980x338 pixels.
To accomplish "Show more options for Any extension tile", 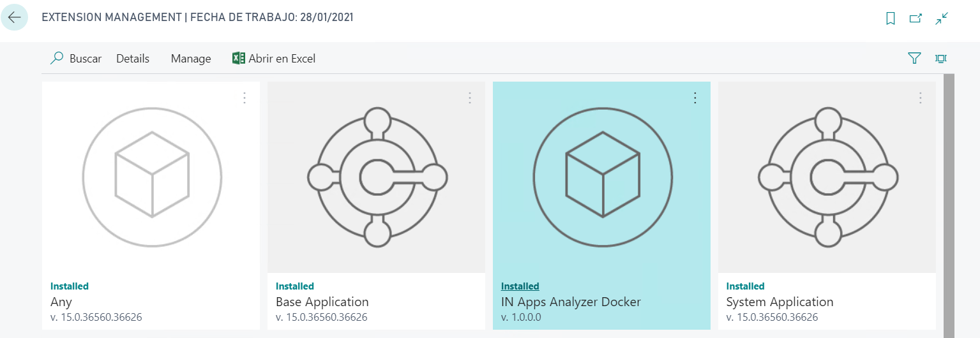I will [245, 98].
